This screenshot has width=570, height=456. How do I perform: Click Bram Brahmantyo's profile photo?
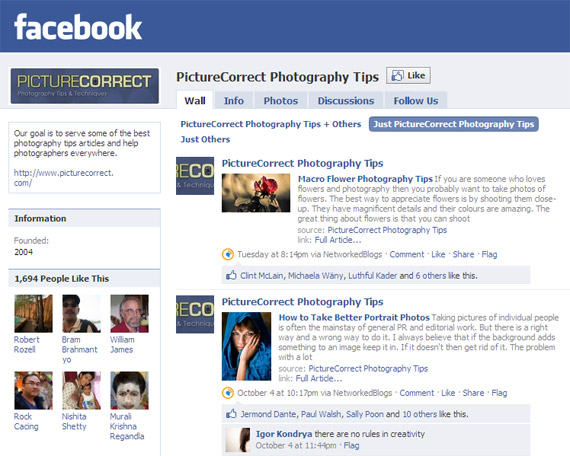pyautogui.click(x=81, y=313)
